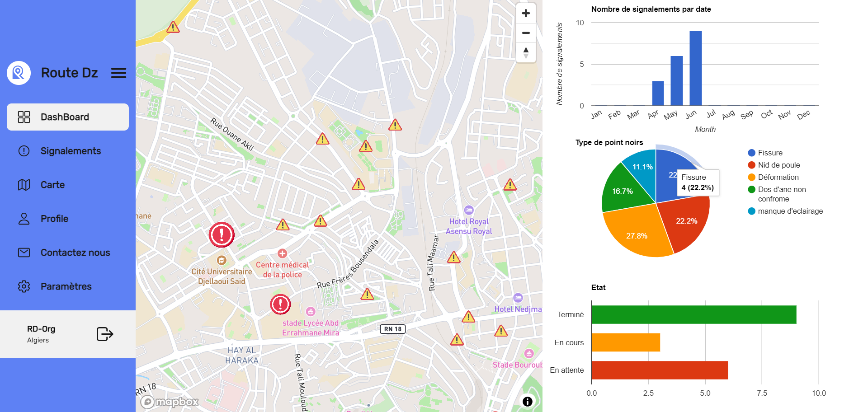Open Paramètres gear icon
Screen dimensions: 868x412
point(24,286)
